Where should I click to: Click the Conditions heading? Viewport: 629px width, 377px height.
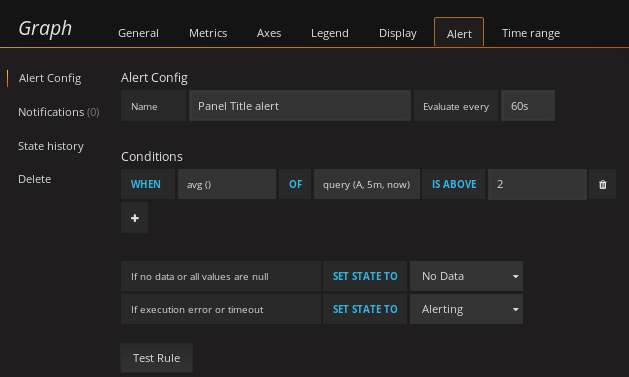(x=152, y=156)
